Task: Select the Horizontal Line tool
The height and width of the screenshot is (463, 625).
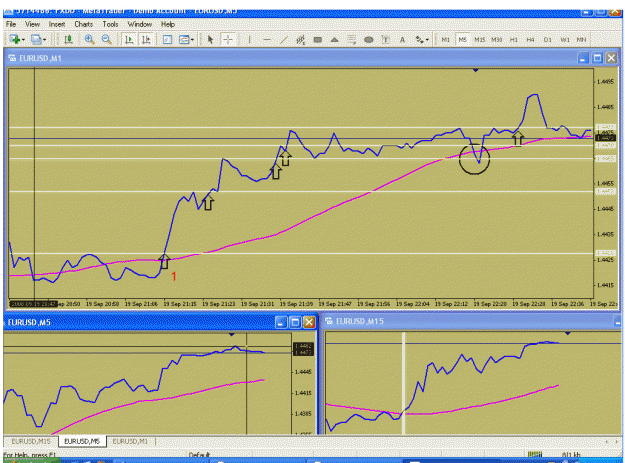Action: (267, 39)
